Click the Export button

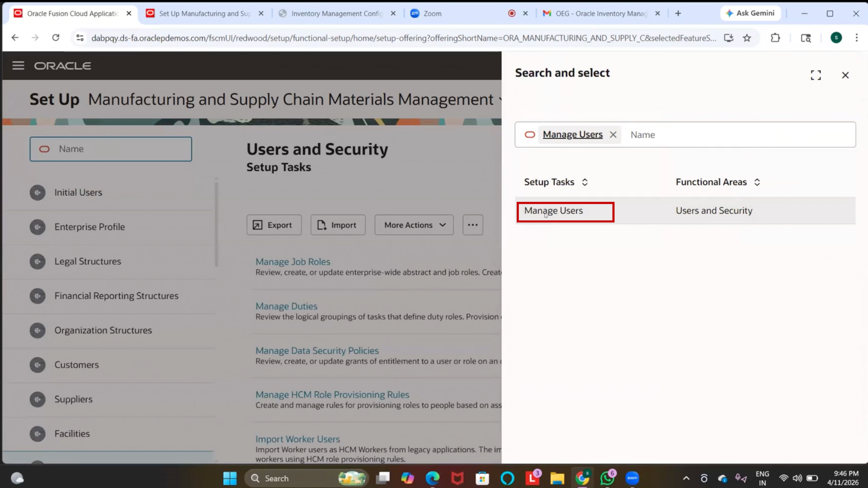(x=274, y=225)
